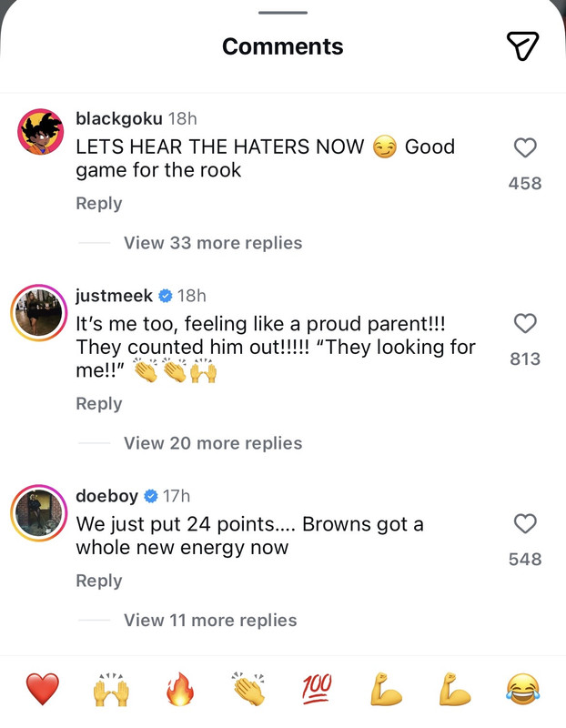Expand View 33 more replies
The height and width of the screenshot is (728, 566).
[213, 243]
